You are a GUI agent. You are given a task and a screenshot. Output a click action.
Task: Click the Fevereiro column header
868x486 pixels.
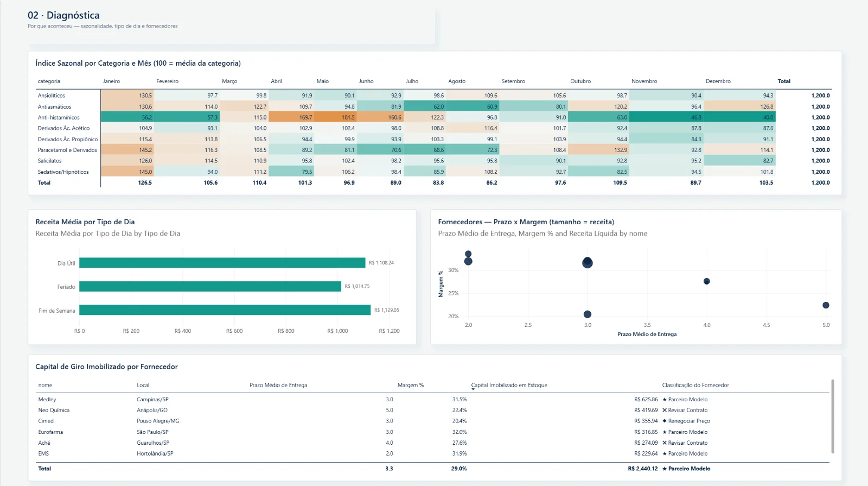[167, 81]
